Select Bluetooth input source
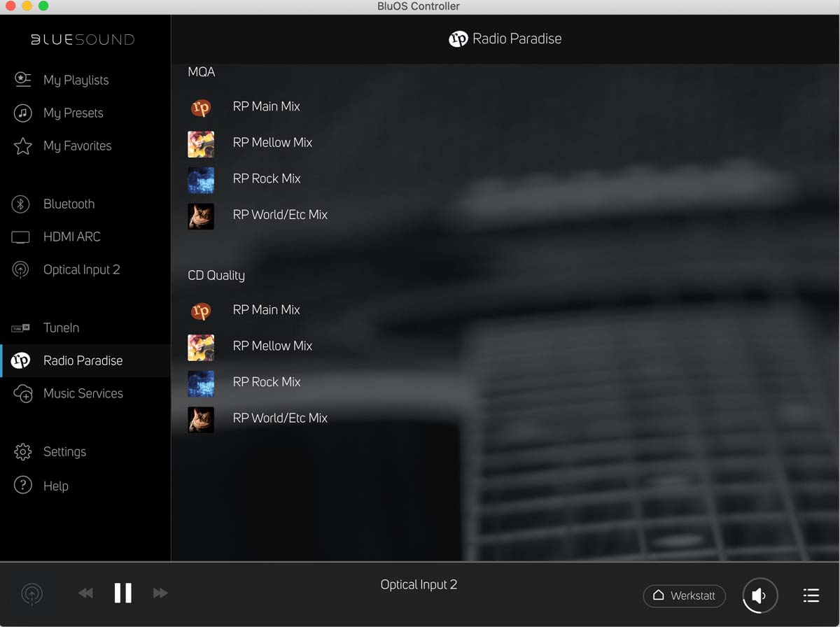Viewport: 840px width, 627px height. pyautogui.click(x=69, y=204)
